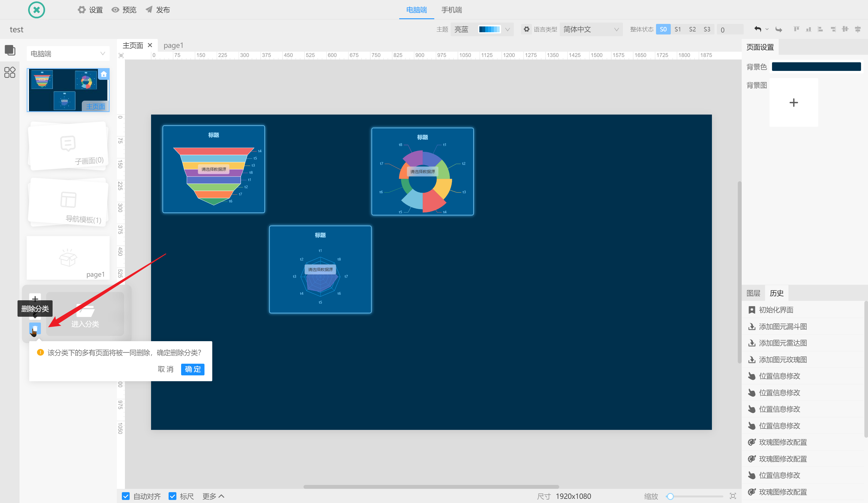Click the theme gradient color preview
This screenshot has width=868, height=503.
(489, 29)
